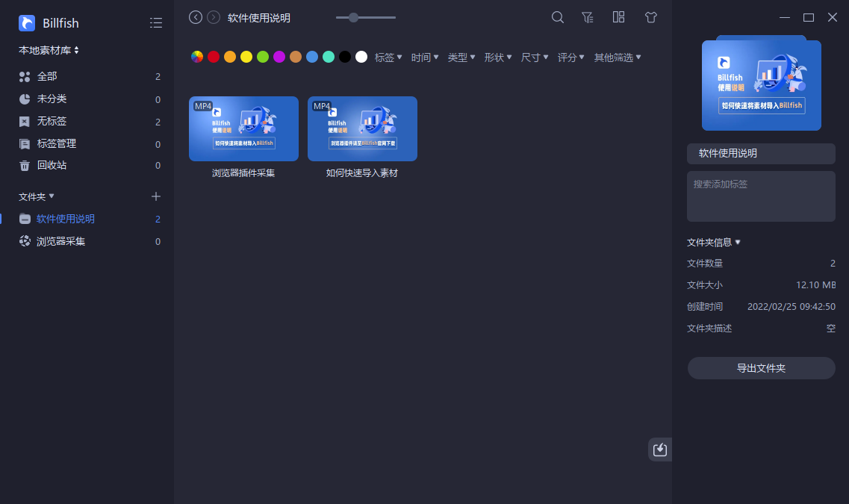This screenshot has height=504, width=849.
Task: Switch library via 本地素材库 selector
Action: [x=49, y=50]
